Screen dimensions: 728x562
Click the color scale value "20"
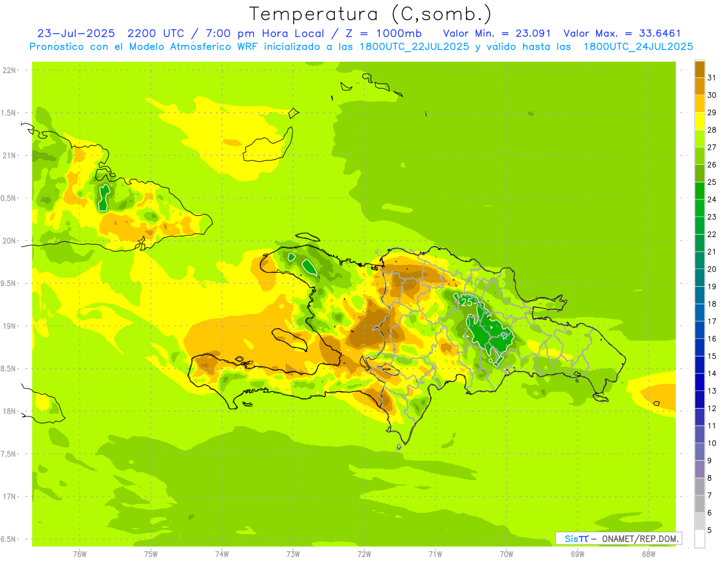click(x=712, y=269)
